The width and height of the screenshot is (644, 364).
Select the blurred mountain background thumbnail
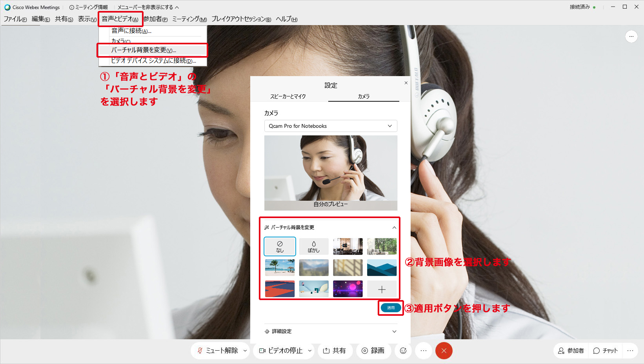[x=314, y=268]
